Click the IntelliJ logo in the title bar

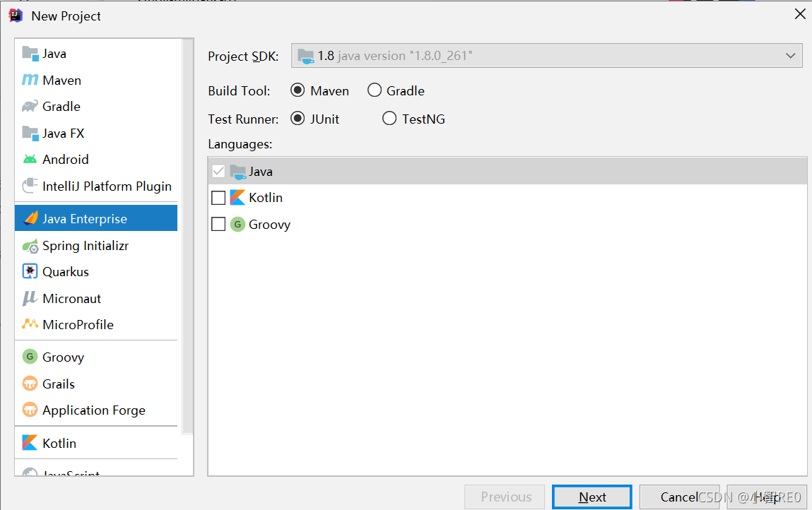tap(16, 16)
